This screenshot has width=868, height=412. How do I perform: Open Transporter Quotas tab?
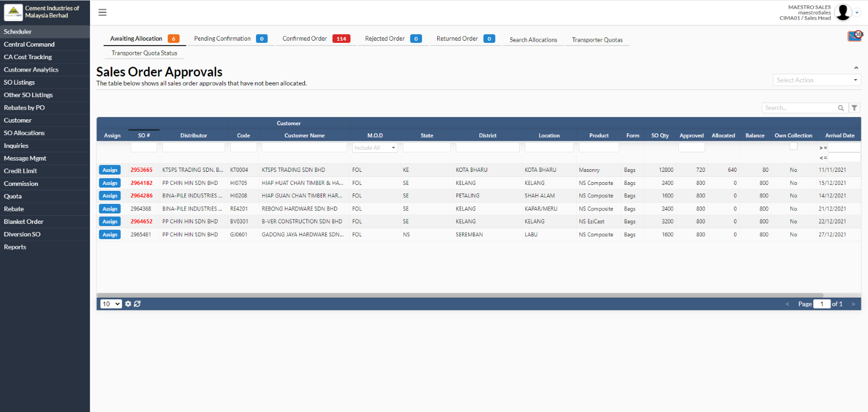(597, 40)
